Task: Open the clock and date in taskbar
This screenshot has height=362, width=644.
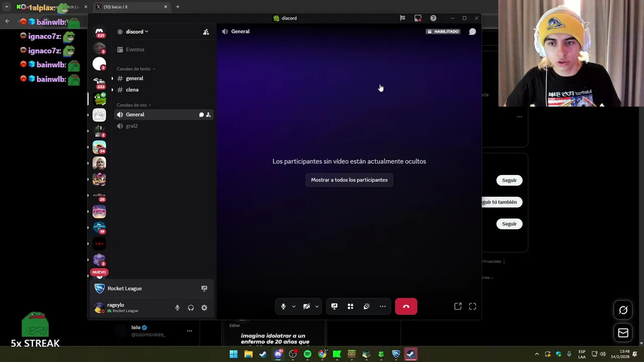Action: (620, 354)
